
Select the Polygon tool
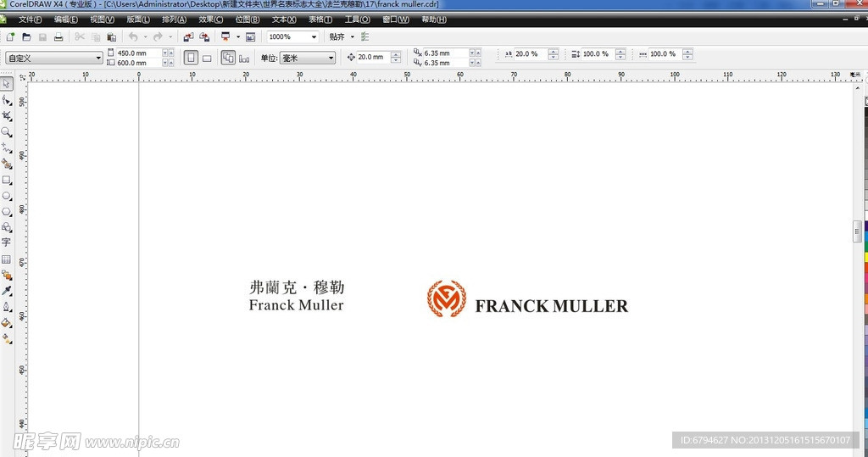click(x=6, y=212)
